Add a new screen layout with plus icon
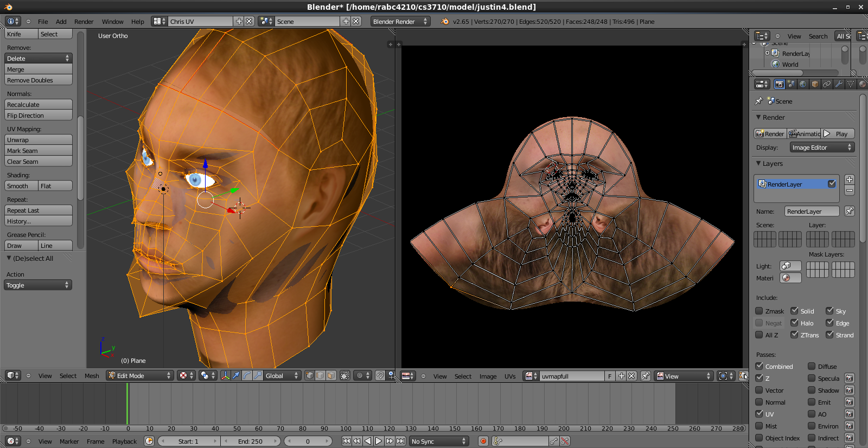Screen dimensions: 868x448 tap(239, 21)
